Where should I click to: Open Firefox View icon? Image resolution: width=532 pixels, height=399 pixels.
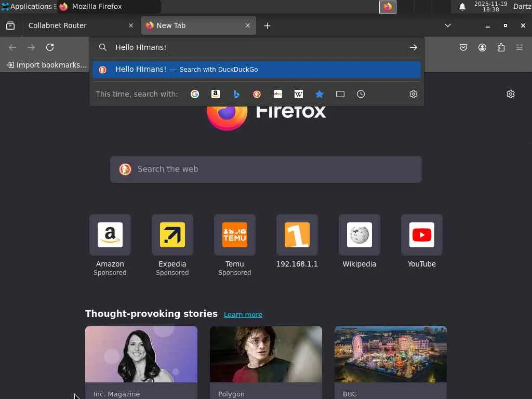10,25
